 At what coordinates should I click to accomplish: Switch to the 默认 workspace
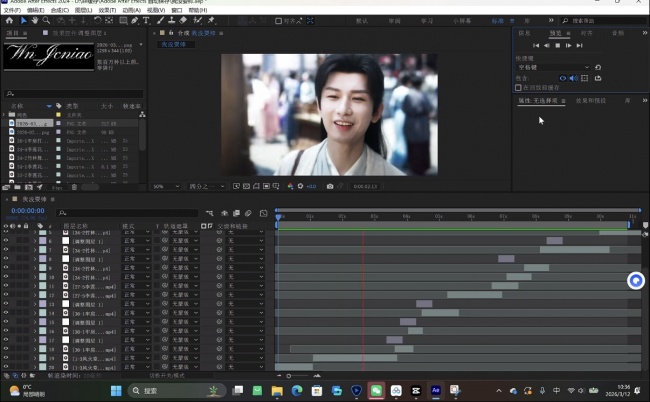362,21
